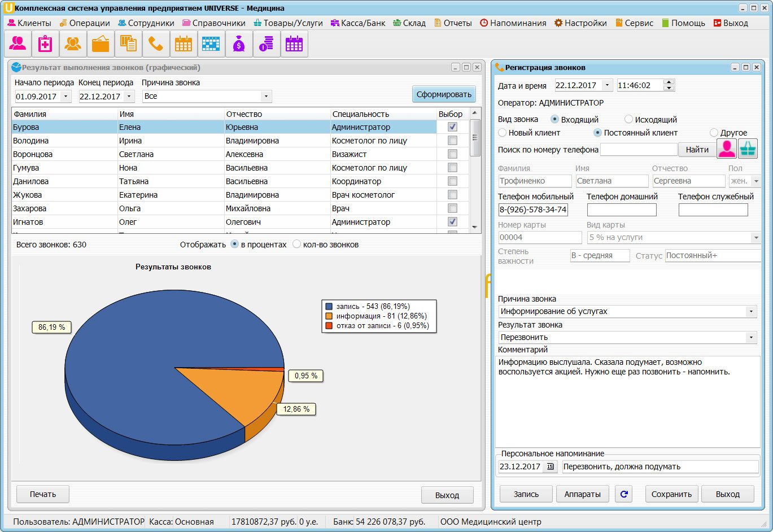Click the Запись button
The image size is (773, 532).
click(526, 494)
